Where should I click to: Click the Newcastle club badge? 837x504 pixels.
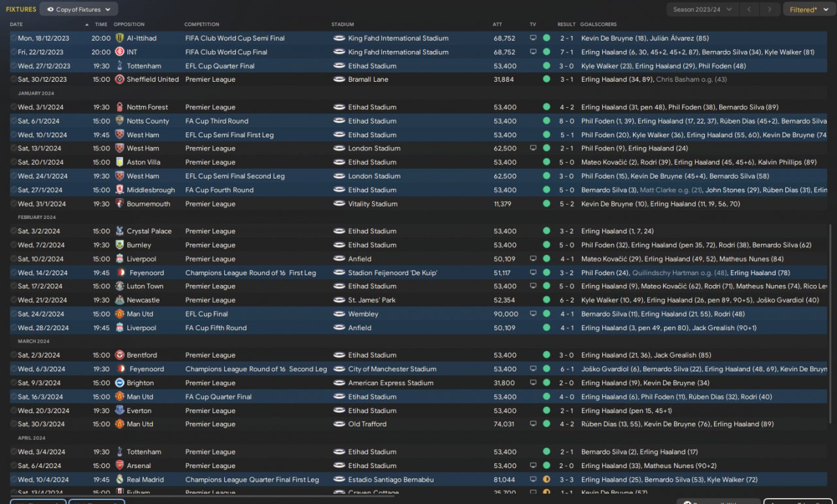click(x=120, y=300)
